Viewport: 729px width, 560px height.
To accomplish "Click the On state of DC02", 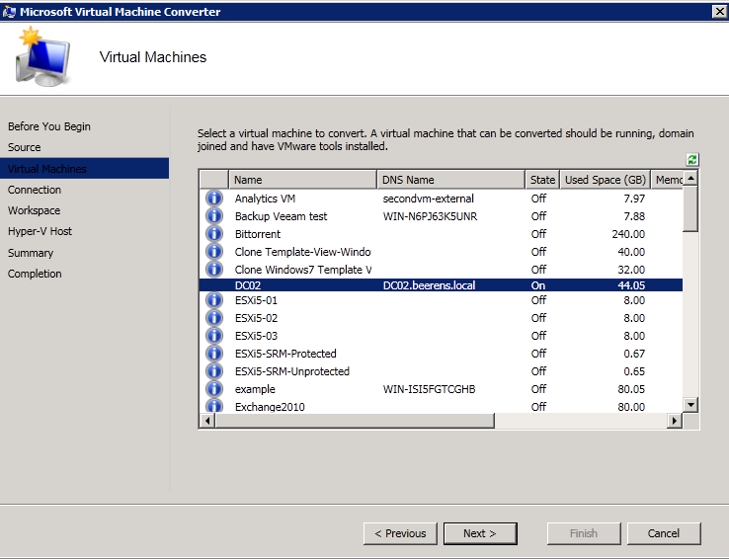I will (538, 285).
